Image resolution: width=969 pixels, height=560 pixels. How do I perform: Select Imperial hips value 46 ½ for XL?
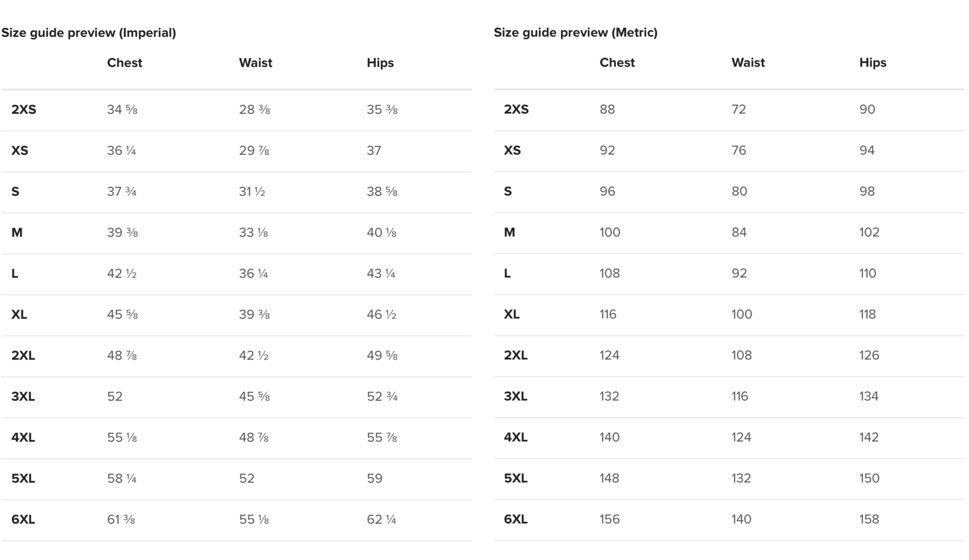point(381,315)
